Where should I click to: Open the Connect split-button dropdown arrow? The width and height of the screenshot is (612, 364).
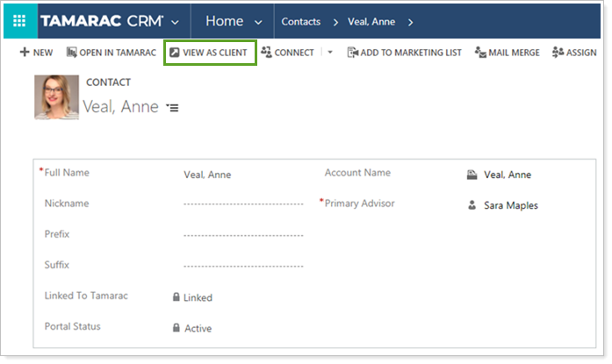point(330,53)
